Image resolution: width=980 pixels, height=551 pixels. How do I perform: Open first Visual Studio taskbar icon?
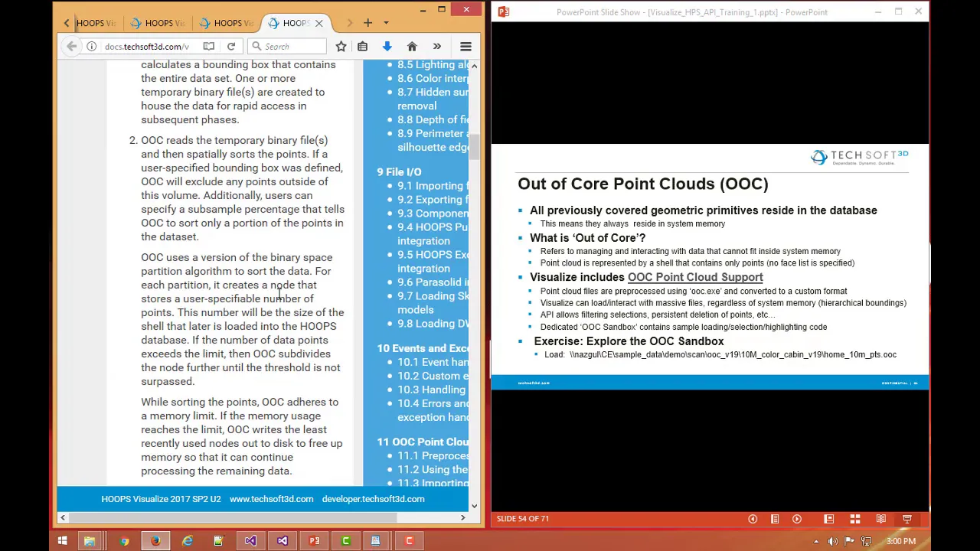[x=250, y=541]
